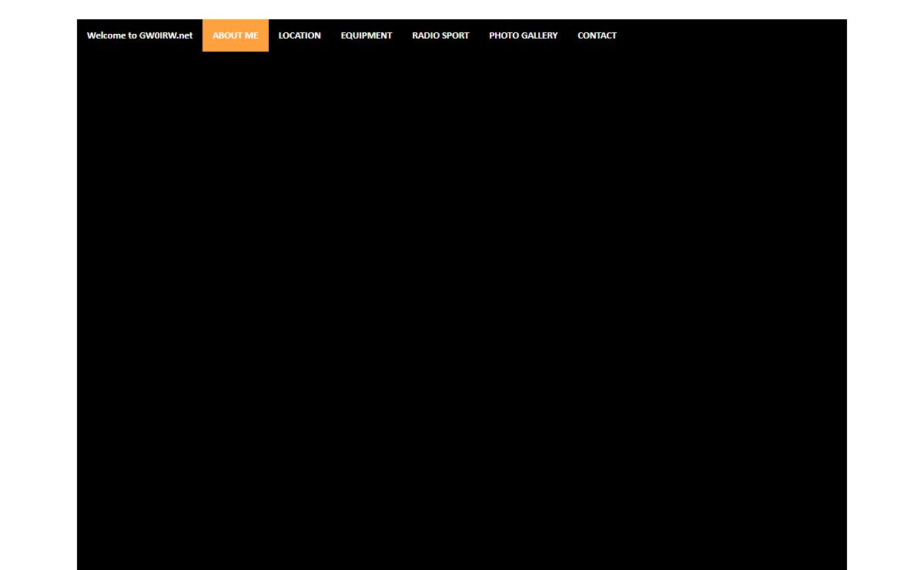Open the EQUIPMENT menu item
Screen dimensions: 924x570
tap(367, 35)
